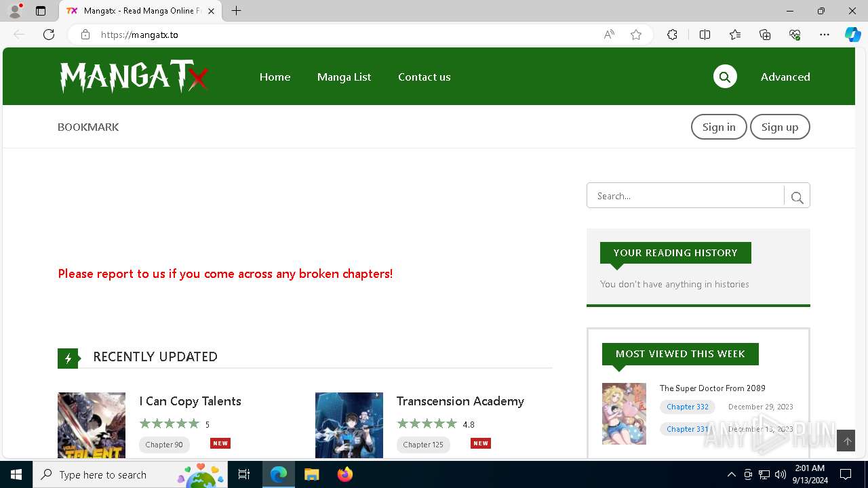Image resolution: width=868 pixels, height=488 pixels.
Task: Click the browser refresh icon
Action: (49, 35)
